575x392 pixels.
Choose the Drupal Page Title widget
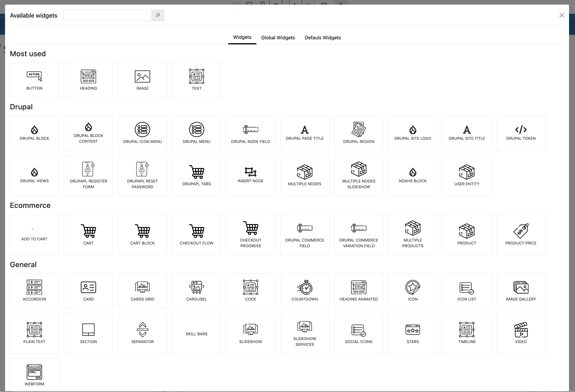click(305, 133)
